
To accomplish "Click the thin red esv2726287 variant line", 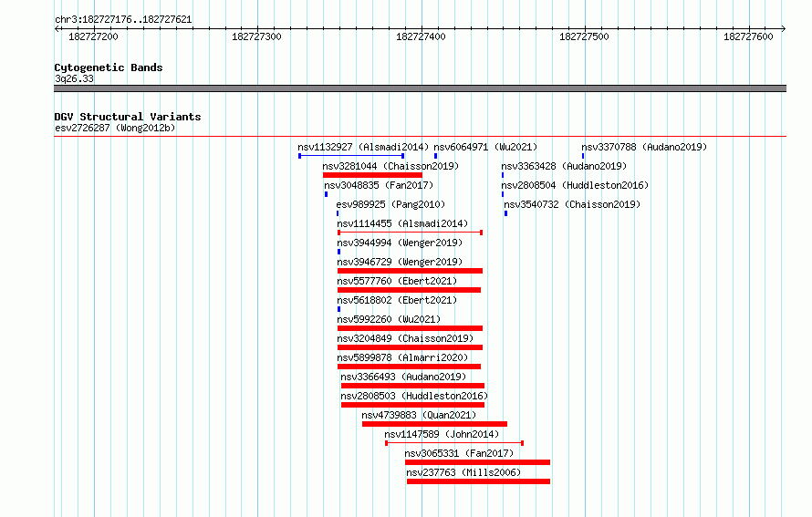I will (420, 137).
